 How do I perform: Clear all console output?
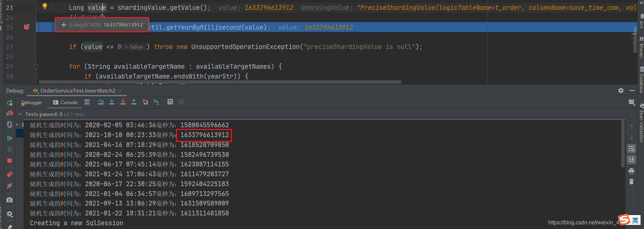[631, 182]
